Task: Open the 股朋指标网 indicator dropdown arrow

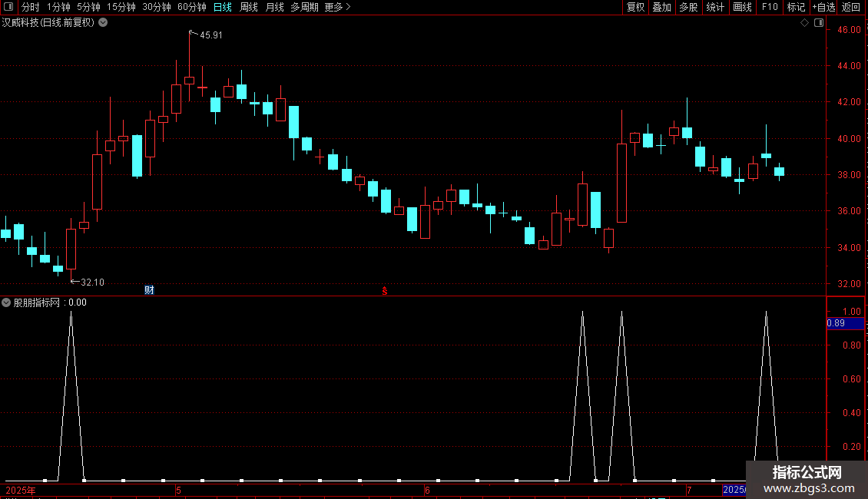Action: (6, 302)
